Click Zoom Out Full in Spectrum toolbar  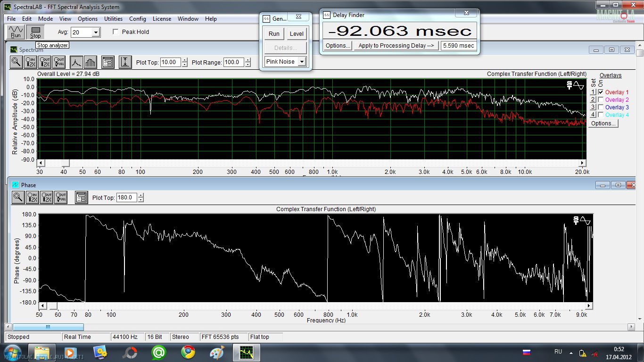pyautogui.click(x=59, y=62)
